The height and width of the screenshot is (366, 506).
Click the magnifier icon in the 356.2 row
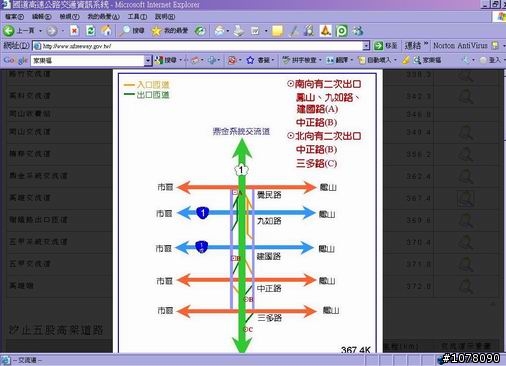pyautogui.click(x=466, y=154)
